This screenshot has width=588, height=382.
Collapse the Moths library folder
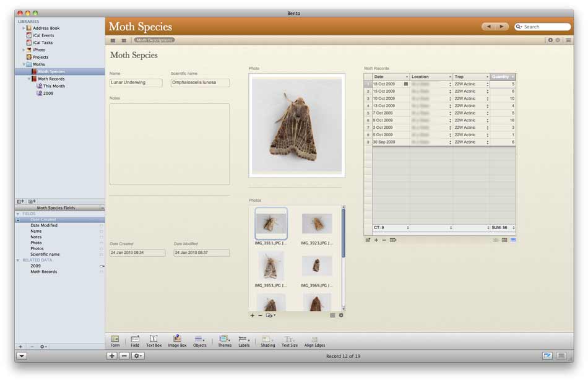(24, 64)
